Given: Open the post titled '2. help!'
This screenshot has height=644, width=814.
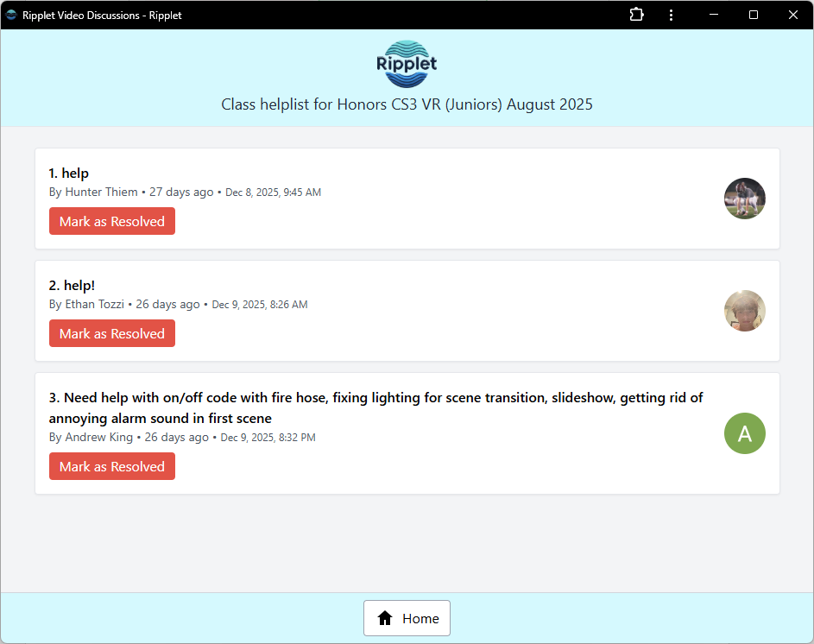Looking at the screenshot, I should point(72,285).
